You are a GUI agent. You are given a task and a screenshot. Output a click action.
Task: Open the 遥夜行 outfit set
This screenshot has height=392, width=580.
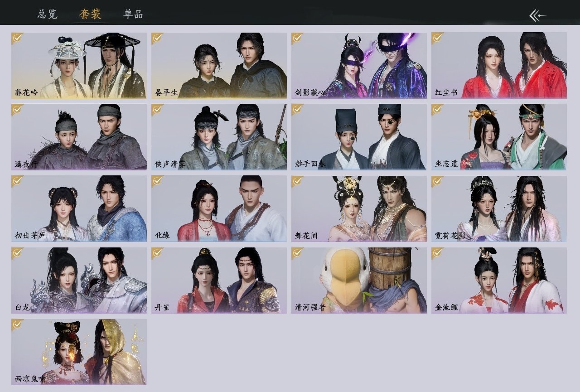coord(79,137)
